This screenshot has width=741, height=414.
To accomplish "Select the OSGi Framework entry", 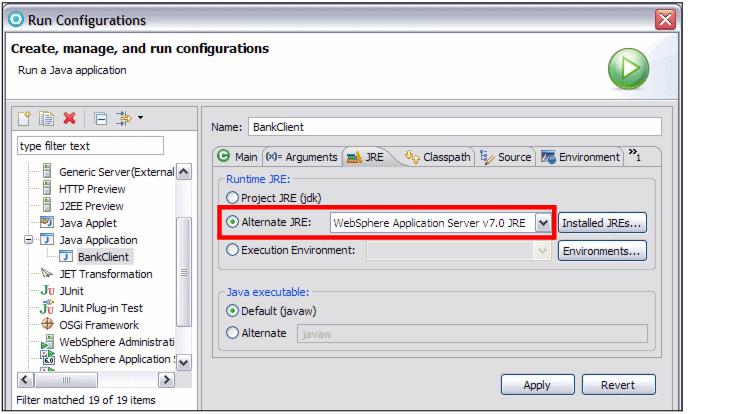I will tap(99, 325).
